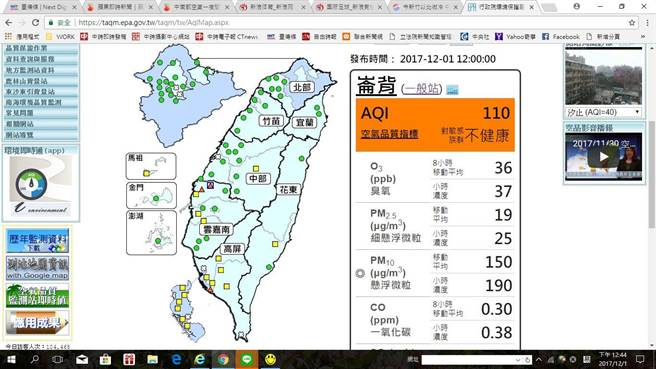Open the taskbar search magnifier

(35, 359)
